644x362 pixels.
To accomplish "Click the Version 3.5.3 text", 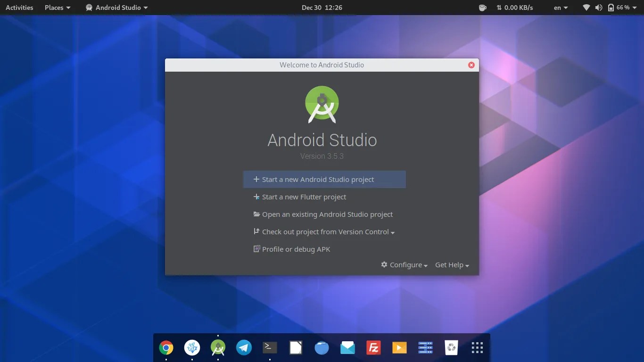I will pos(322,156).
